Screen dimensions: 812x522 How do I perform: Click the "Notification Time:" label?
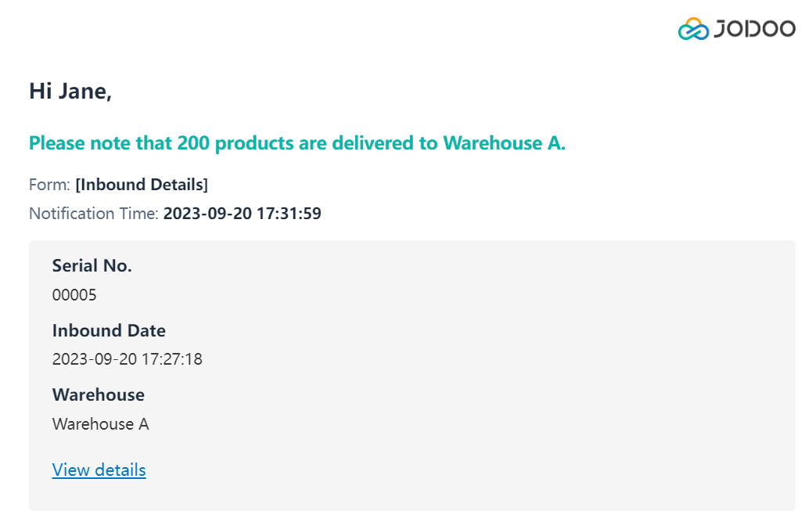(x=94, y=213)
